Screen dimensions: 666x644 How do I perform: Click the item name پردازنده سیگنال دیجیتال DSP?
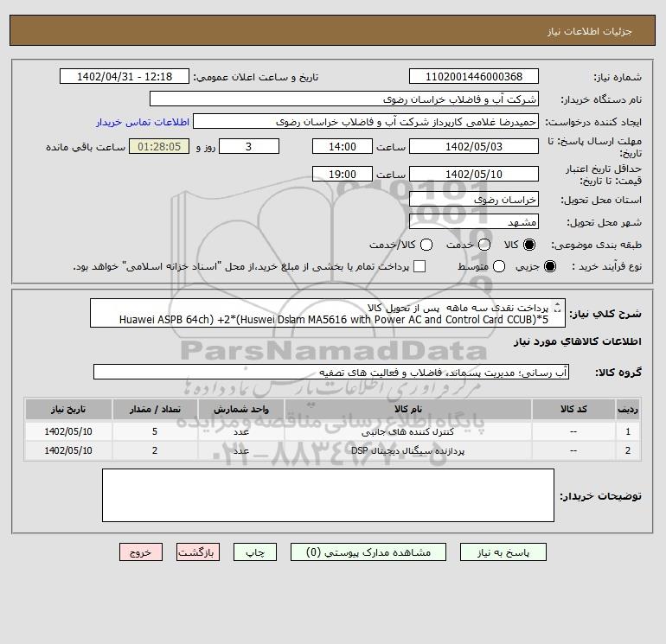pyautogui.click(x=407, y=451)
